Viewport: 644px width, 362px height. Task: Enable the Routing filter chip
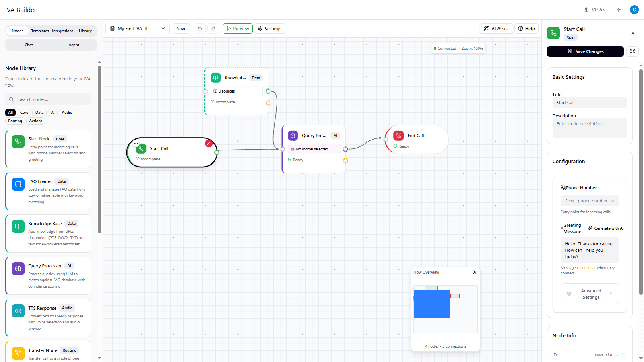(x=14, y=121)
